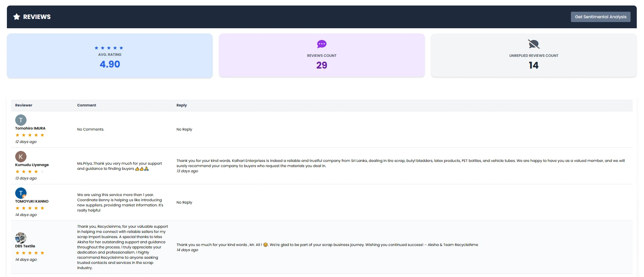Click the Comment column header

click(x=87, y=105)
